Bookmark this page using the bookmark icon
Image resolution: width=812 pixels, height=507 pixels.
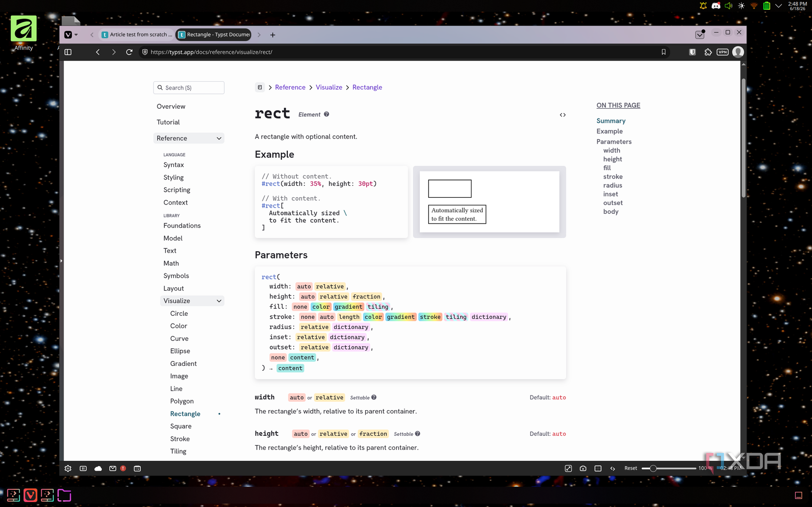click(663, 52)
